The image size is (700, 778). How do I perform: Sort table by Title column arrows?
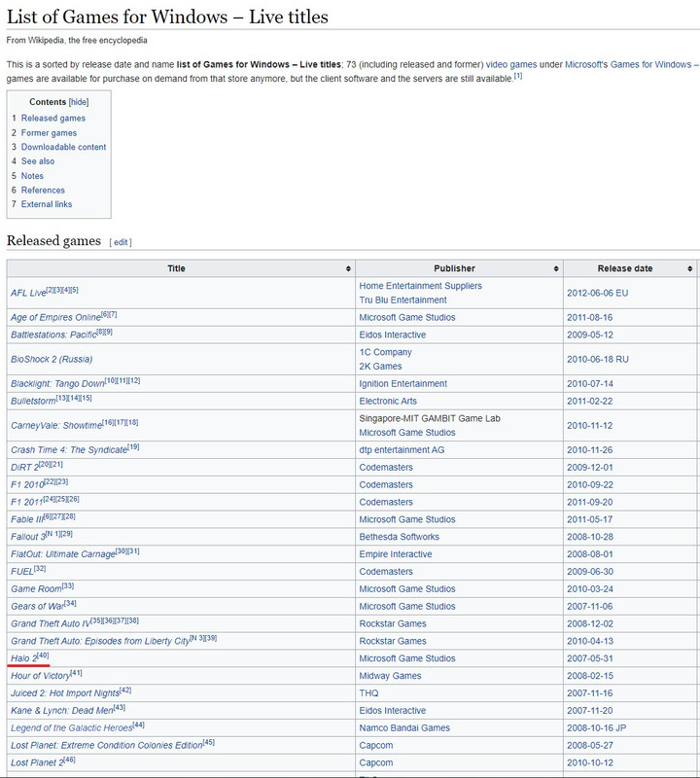coord(348,268)
